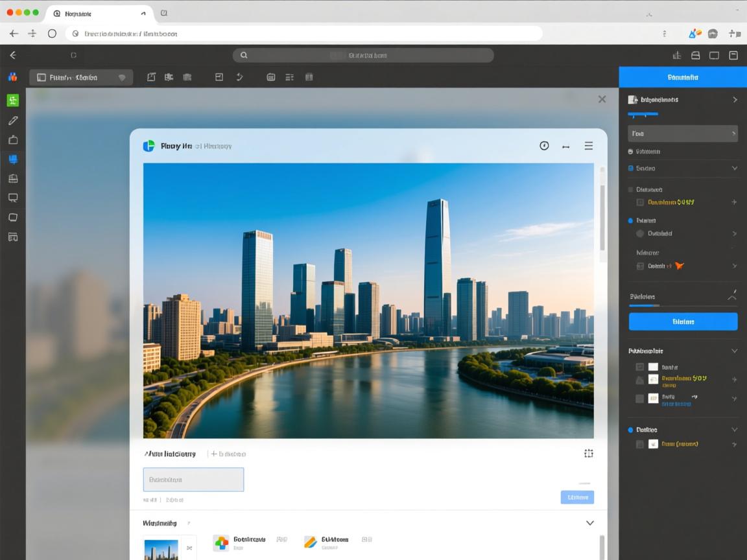This screenshot has width=747, height=560.
Task: Check the last checkbox at the panel bottom
Action: (640, 444)
